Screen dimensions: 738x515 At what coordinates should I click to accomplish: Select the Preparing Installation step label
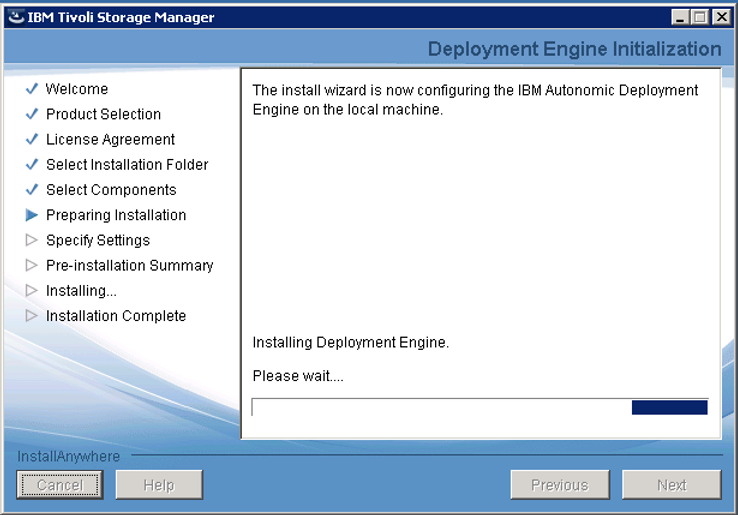(x=116, y=215)
